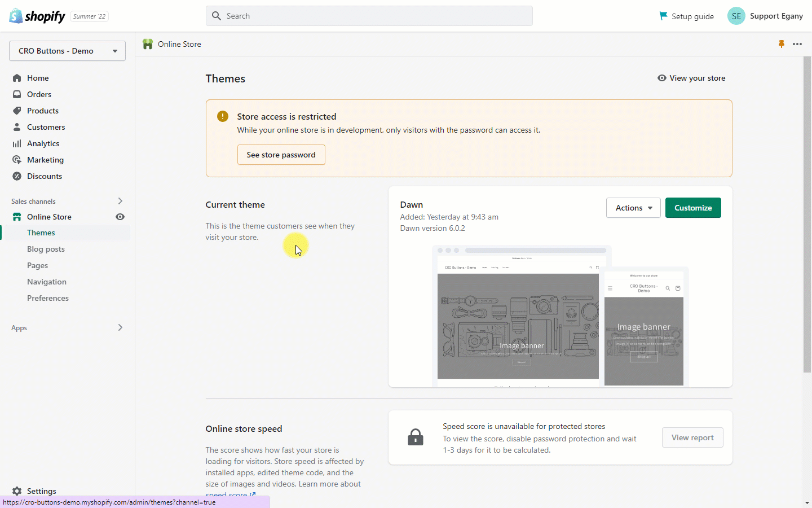
Task: Click the Dawn version 6.0.2 text
Action: 433,228
